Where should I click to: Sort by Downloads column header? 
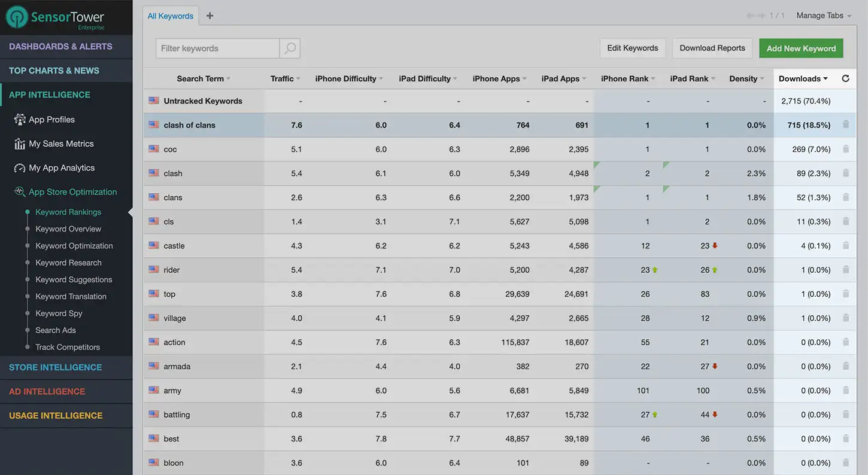click(803, 78)
